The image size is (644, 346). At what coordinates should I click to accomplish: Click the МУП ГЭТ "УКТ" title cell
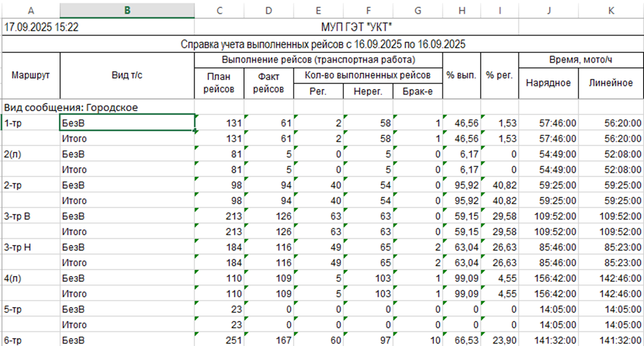[417, 28]
